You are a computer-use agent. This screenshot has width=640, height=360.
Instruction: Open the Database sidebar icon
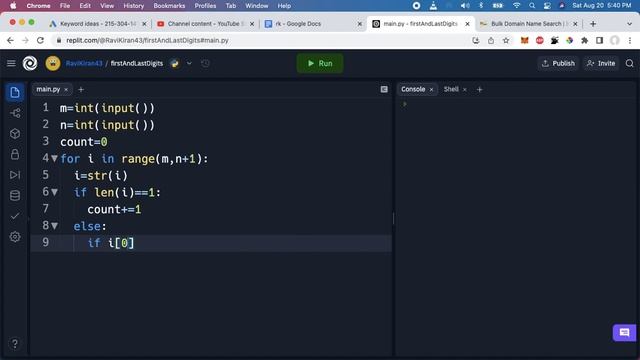tap(15, 196)
